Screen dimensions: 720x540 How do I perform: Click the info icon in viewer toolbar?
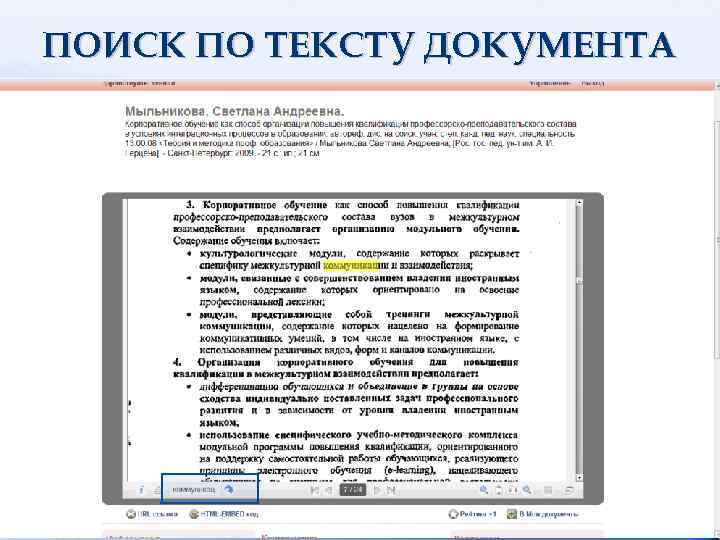point(141,490)
